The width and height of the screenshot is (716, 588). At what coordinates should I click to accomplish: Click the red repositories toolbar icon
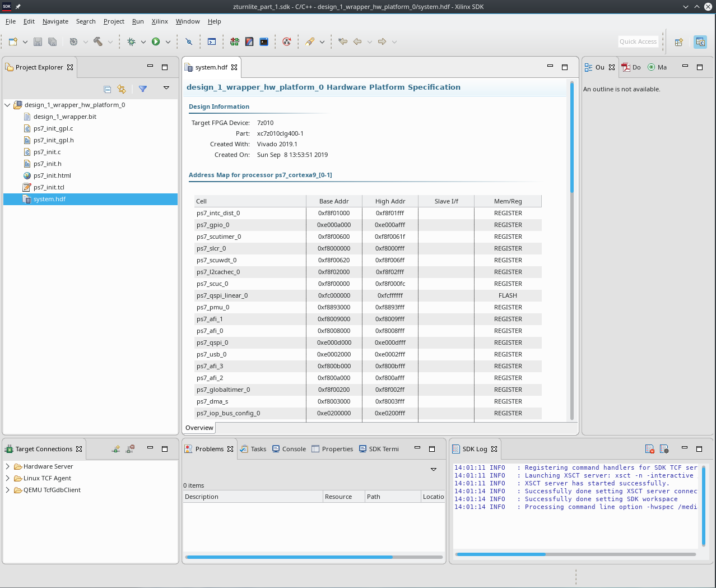(x=287, y=41)
